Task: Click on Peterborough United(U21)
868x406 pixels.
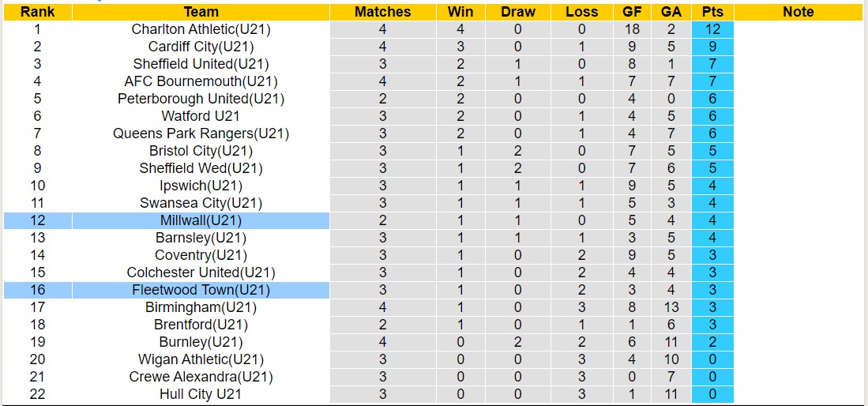Action: point(201,99)
